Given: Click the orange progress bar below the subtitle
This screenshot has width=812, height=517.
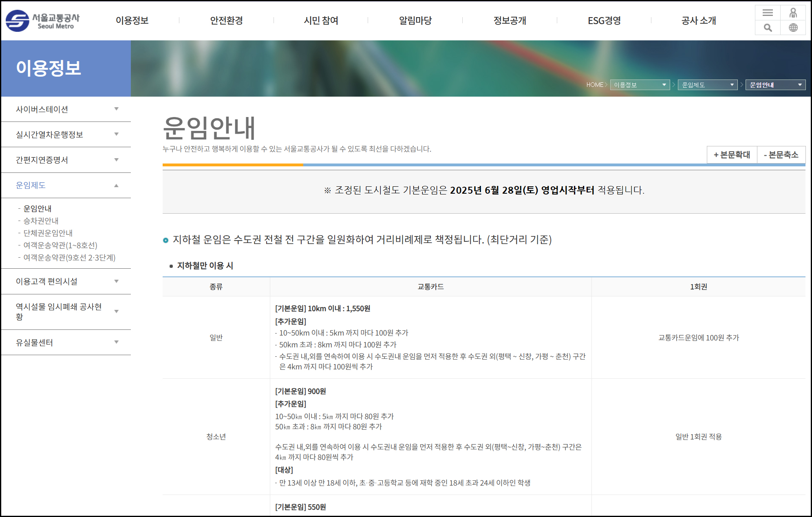Looking at the screenshot, I should [x=232, y=165].
